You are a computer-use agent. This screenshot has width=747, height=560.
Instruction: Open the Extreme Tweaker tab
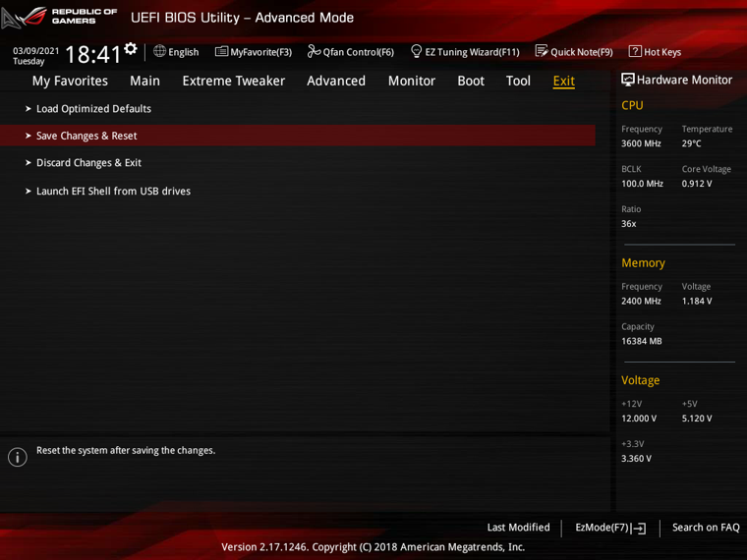click(234, 81)
